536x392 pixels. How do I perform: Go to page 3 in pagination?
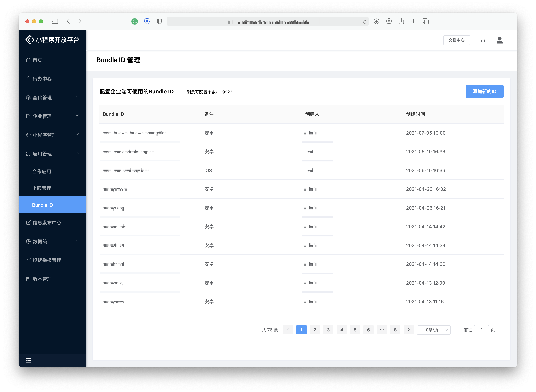click(x=328, y=330)
